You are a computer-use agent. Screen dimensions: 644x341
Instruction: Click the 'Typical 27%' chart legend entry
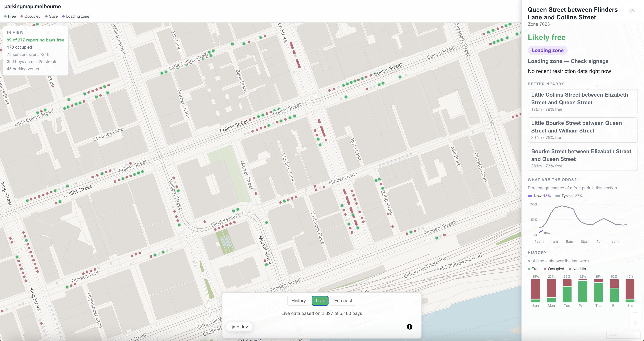click(569, 196)
